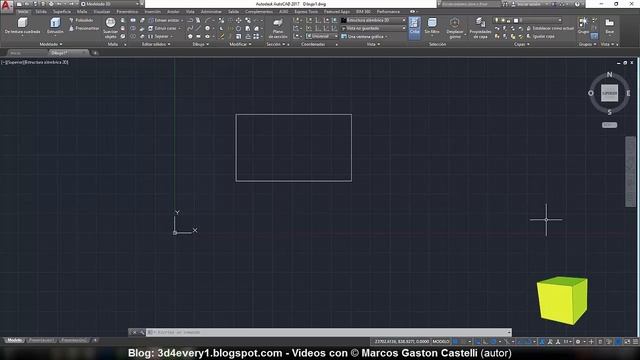Expand the Dibujo panel title
Screen dimensions: 640x360
point(200,44)
